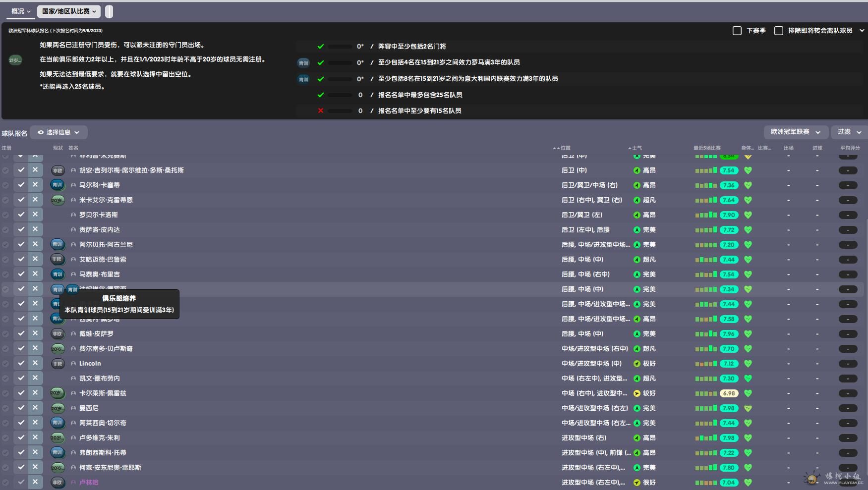868x490 pixels.
Task: Open the 概况 menu
Action: tap(21, 11)
